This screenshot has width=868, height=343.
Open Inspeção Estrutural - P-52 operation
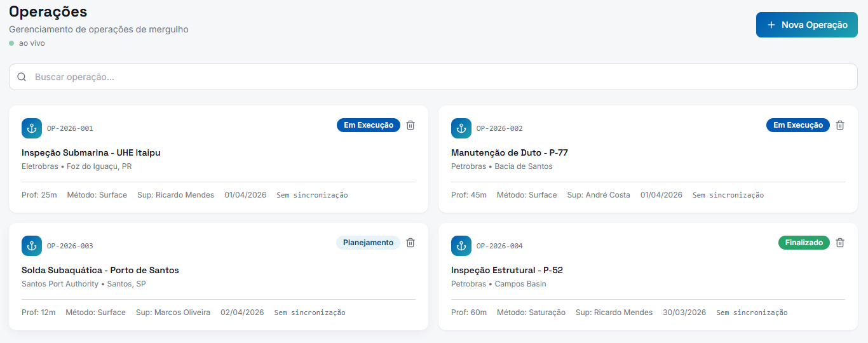click(x=507, y=271)
